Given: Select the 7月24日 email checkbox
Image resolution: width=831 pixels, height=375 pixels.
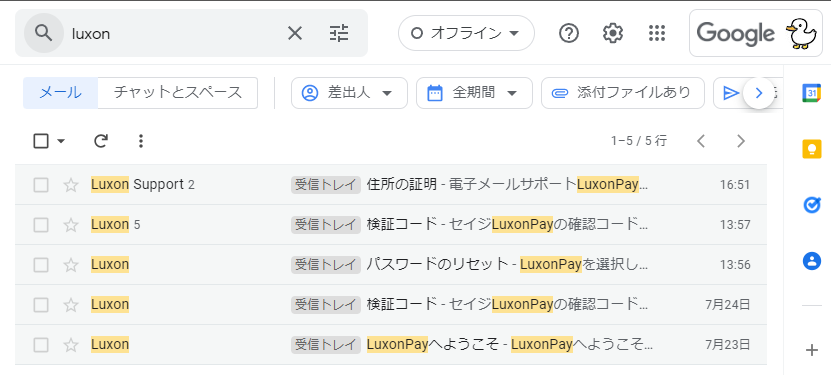Looking at the screenshot, I should coord(41,305).
